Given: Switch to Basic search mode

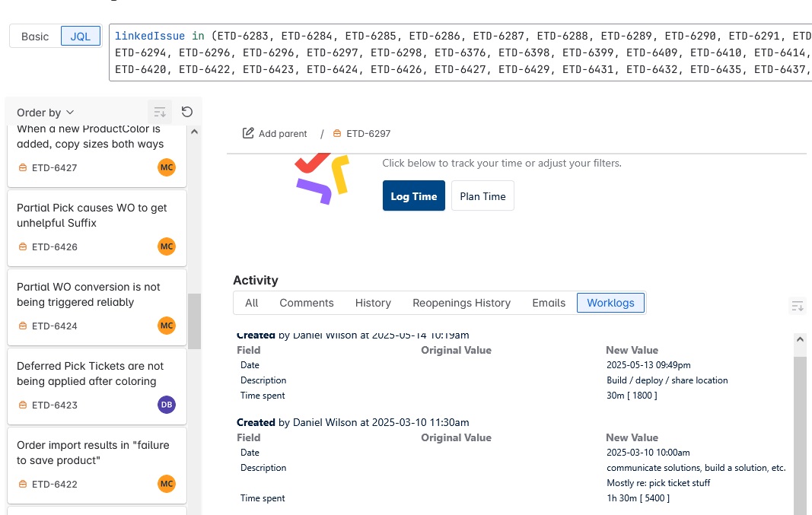Looking at the screenshot, I should [x=35, y=37].
